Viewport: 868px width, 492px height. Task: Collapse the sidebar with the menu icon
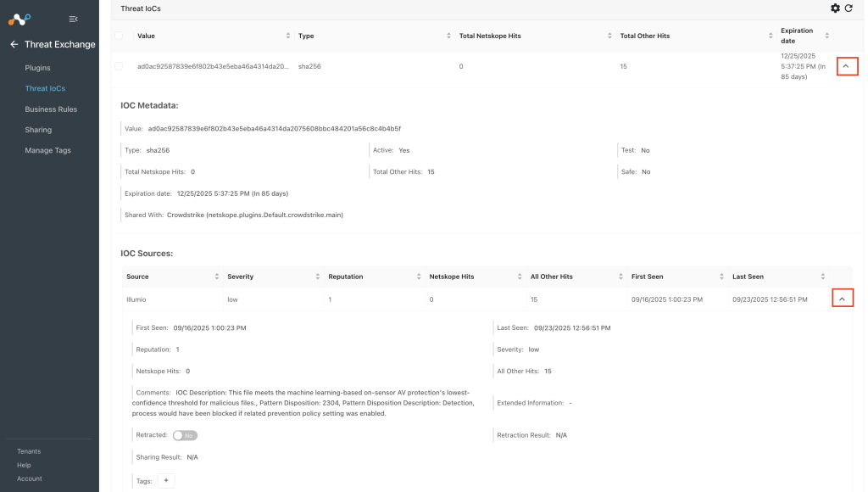pyautogui.click(x=73, y=20)
